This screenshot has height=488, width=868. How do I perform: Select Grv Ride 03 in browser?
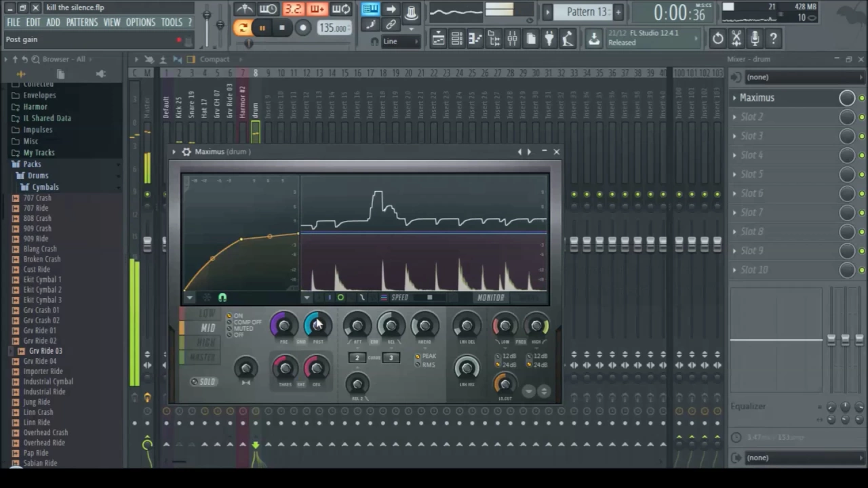45,351
